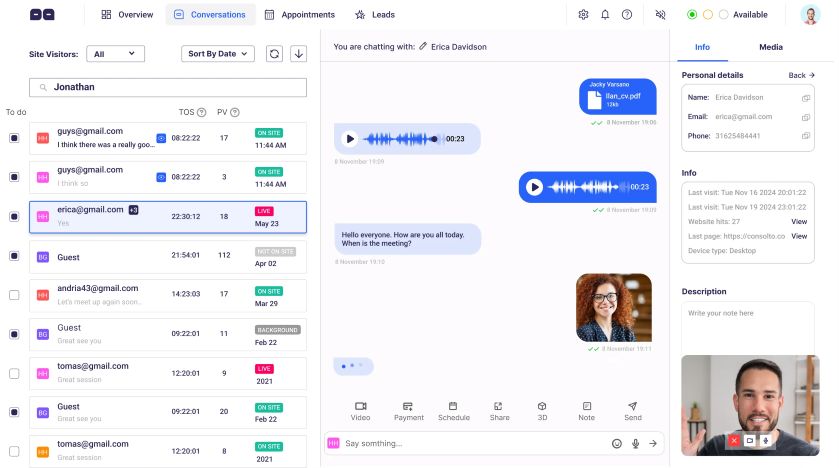Toggle to-do checkbox for Guest Apr 02 row
Image resolution: width=839 pixels, height=468 pixels.
coord(14,256)
